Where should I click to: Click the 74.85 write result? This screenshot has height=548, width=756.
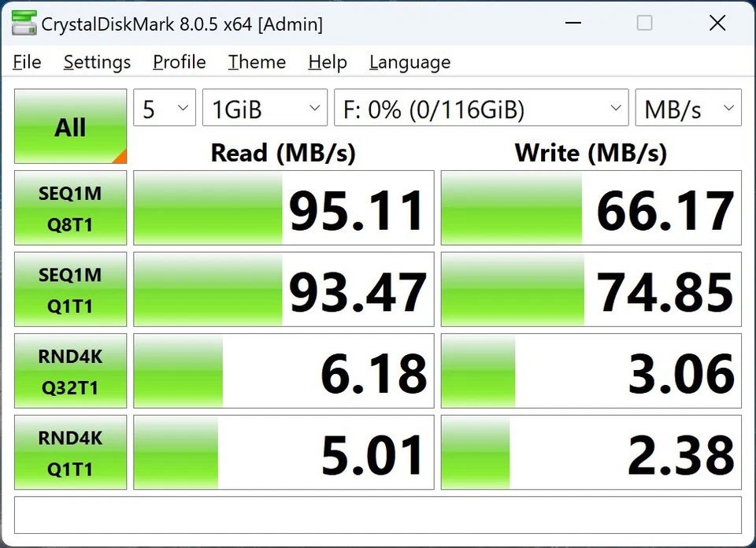point(591,289)
